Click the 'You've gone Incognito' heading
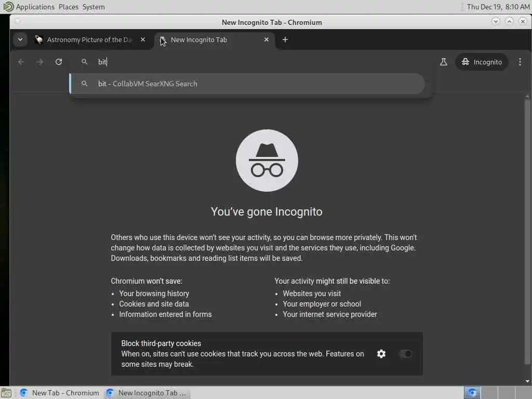The width and height of the screenshot is (532, 399). coord(267,212)
